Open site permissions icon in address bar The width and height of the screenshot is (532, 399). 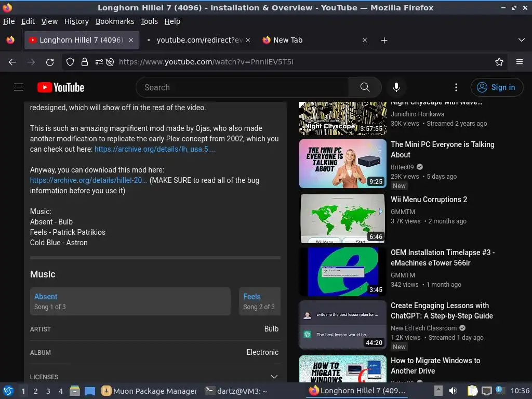(99, 62)
